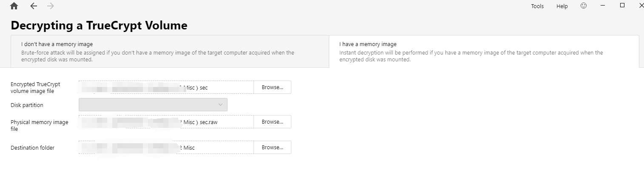Go to the home screen icon

click(14, 6)
